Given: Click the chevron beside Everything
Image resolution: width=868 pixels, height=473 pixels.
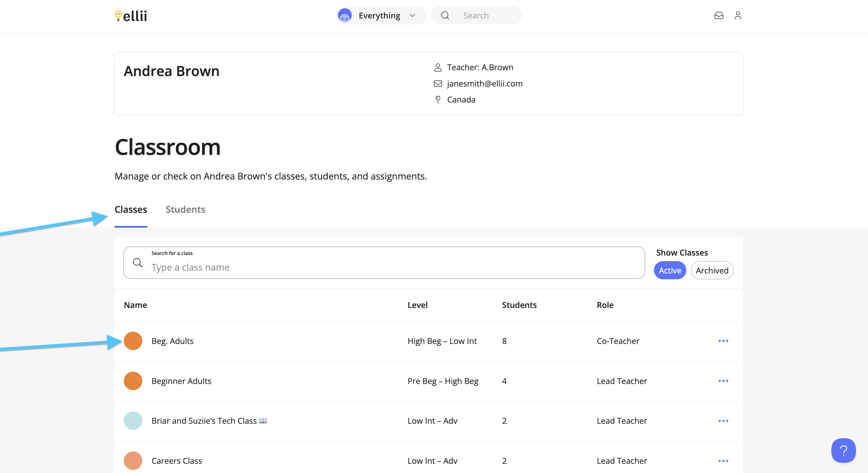Looking at the screenshot, I should (412, 15).
